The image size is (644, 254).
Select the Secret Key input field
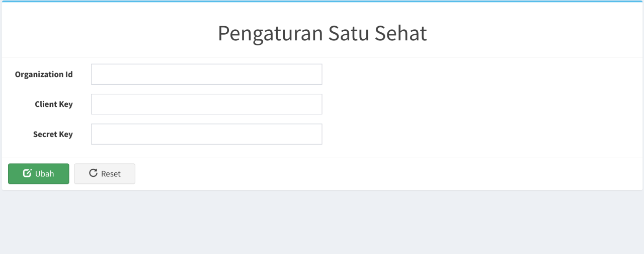coord(206,134)
